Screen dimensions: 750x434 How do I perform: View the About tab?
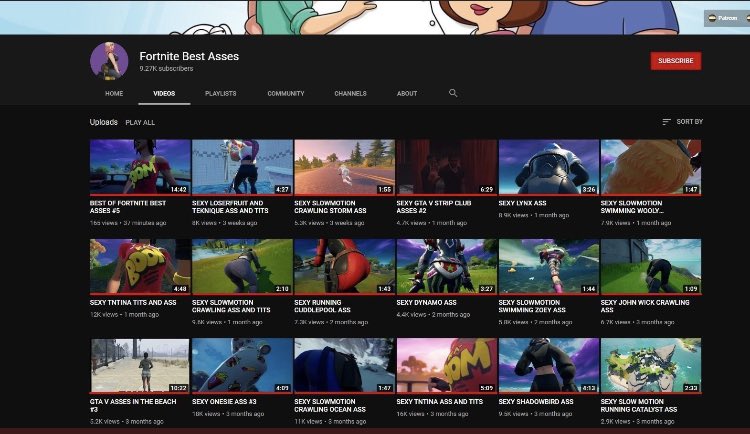click(x=407, y=93)
